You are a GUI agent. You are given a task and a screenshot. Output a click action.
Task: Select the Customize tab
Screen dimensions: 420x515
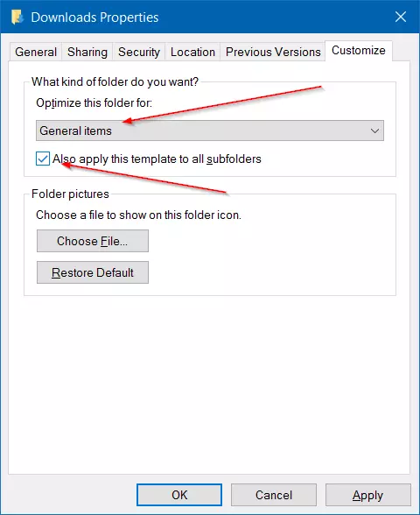pos(359,51)
